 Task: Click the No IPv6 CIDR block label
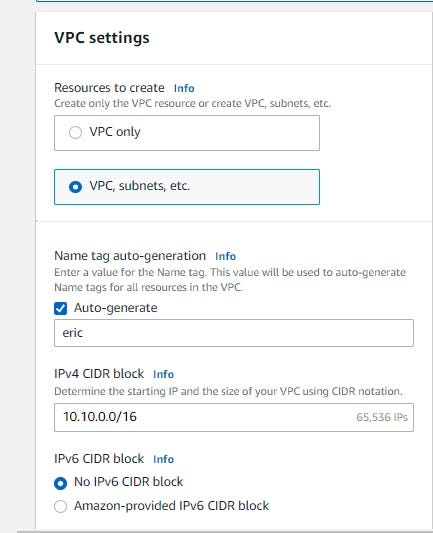coord(128,482)
